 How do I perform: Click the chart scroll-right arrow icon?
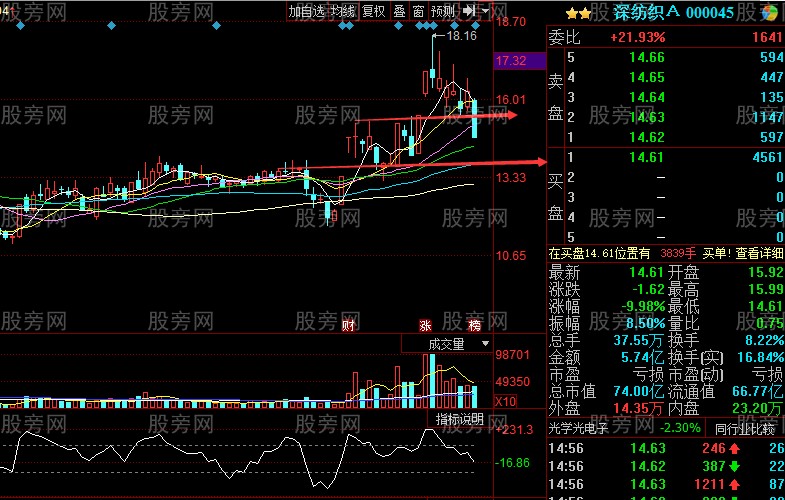click(469, 11)
